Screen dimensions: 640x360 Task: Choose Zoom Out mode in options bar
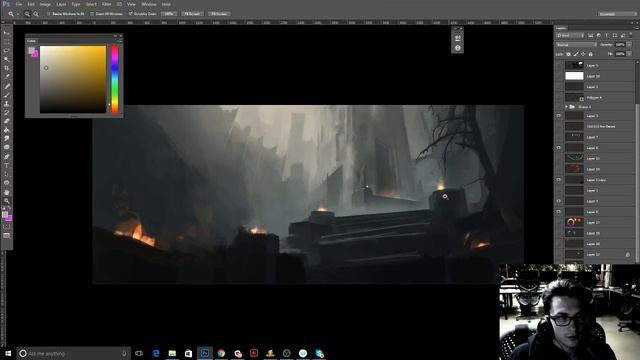(x=36, y=14)
